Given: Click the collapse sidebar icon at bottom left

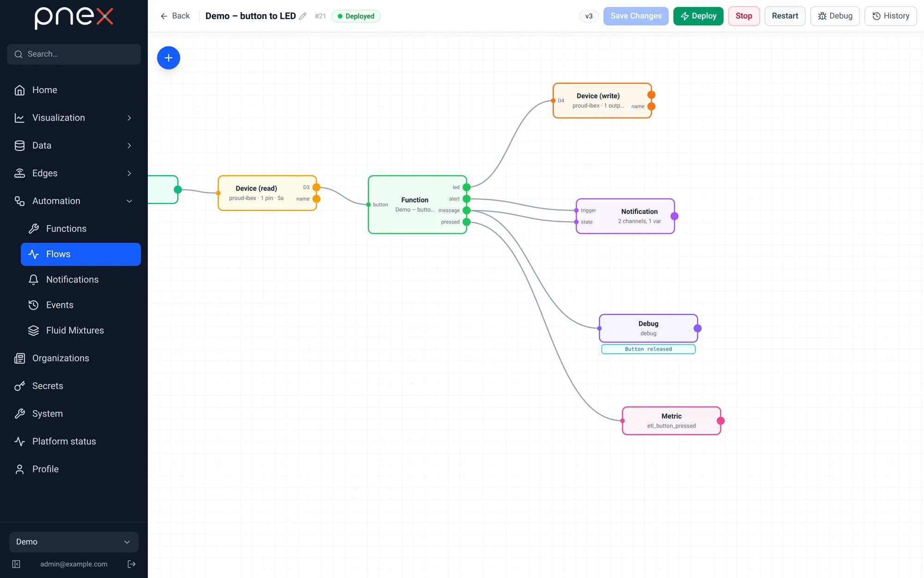Looking at the screenshot, I should 16,564.
